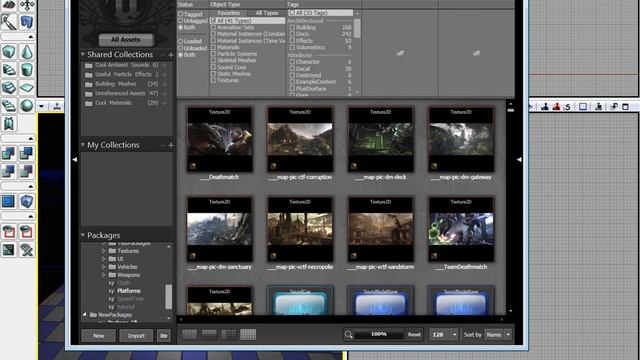Switch to the second thumbnail layout icon
Image resolution: width=640 pixels, height=360 pixels.
click(x=209, y=335)
